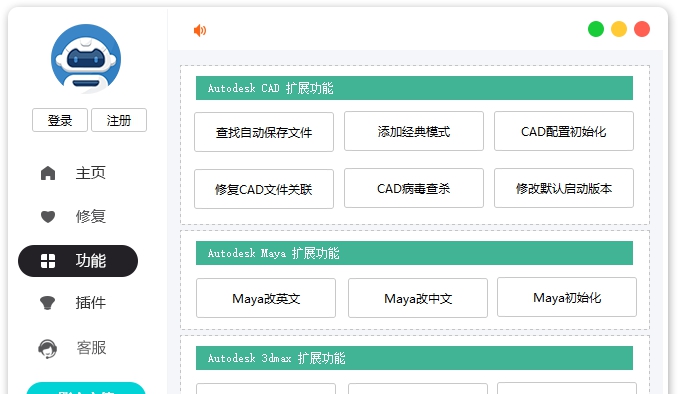678x394 pixels.
Task: Click Maya改中文 button
Action: [x=418, y=298]
